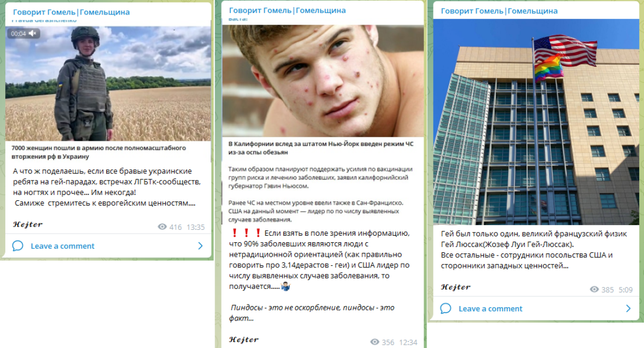Click the views eye icon showing 416
This screenshot has width=644, height=348.
pos(162,227)
